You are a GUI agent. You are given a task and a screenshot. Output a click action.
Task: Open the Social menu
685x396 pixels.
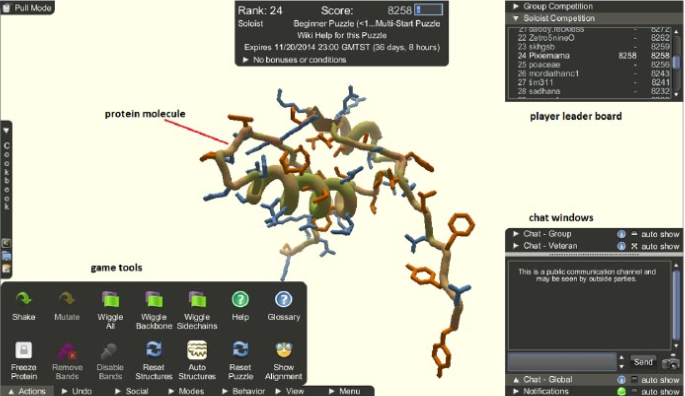[x=132, y=391]
